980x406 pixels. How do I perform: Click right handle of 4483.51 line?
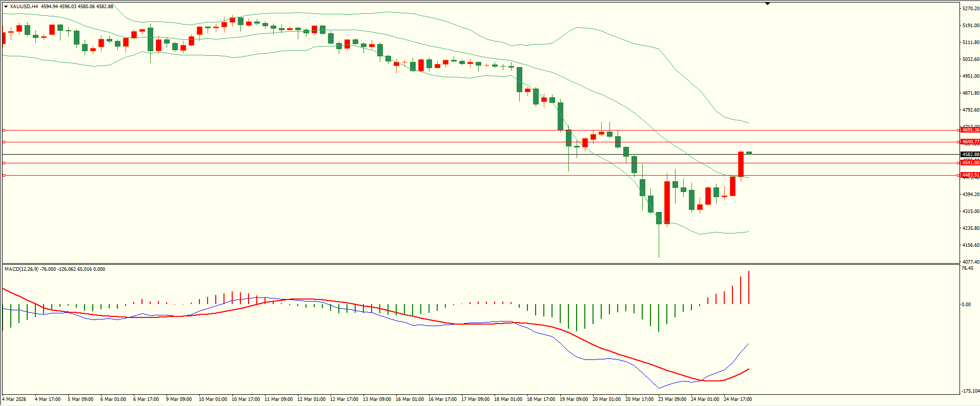pyautogui.click(x=958, y=175)
